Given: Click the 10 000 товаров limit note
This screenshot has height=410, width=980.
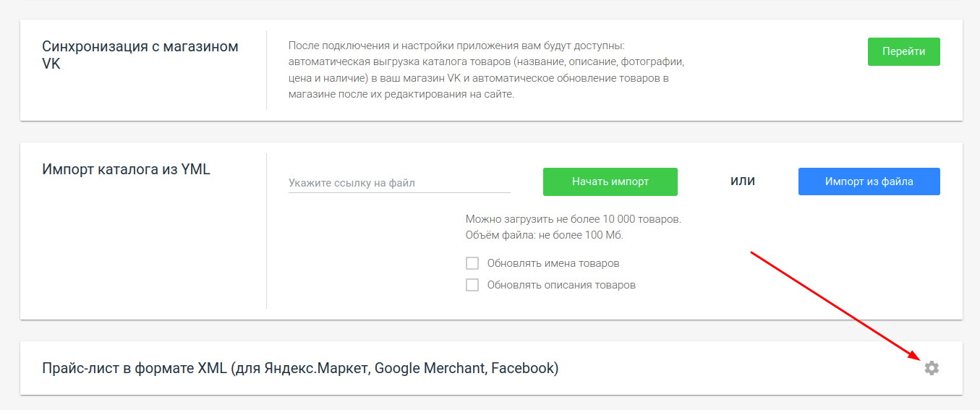Looking at the screenshot, I should [574, 218].
